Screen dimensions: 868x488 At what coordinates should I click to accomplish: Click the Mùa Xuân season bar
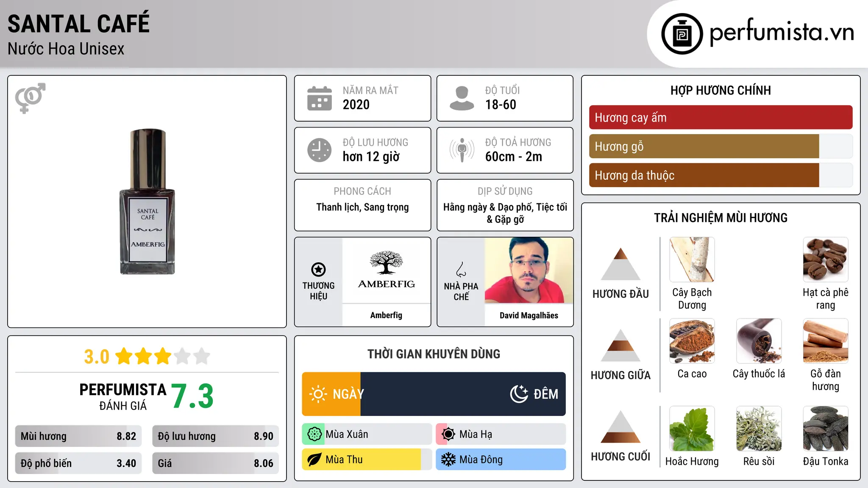(367, 434)
